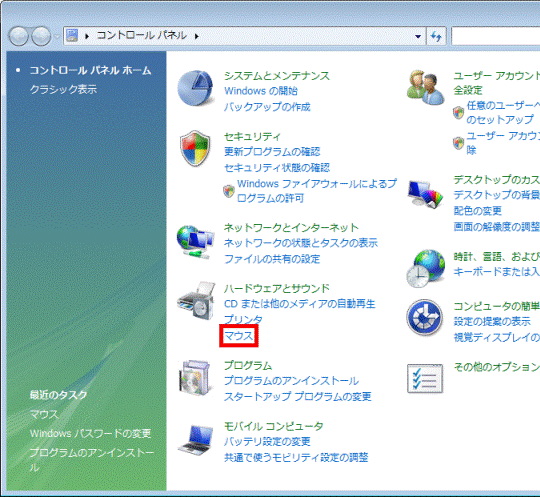The height and width of the screenshot is (497, 540).
Task: Click マウス link under ハードウェアとサウンド
Action: point(239,335)
